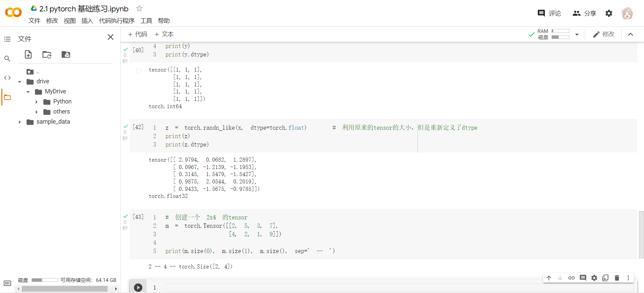Viewport: 644px width, 293px height.
Task: Toggle the Google Drive mount
Action: coord(66,54)
